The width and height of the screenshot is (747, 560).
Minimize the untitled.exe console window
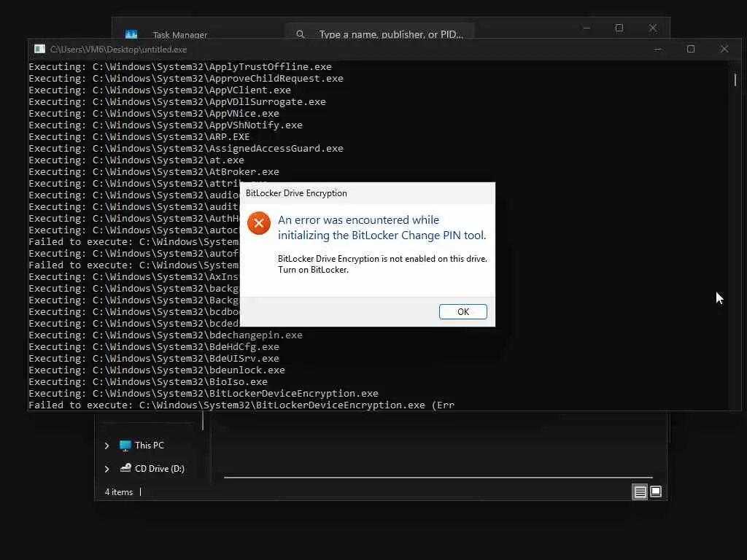click(658, 49)
